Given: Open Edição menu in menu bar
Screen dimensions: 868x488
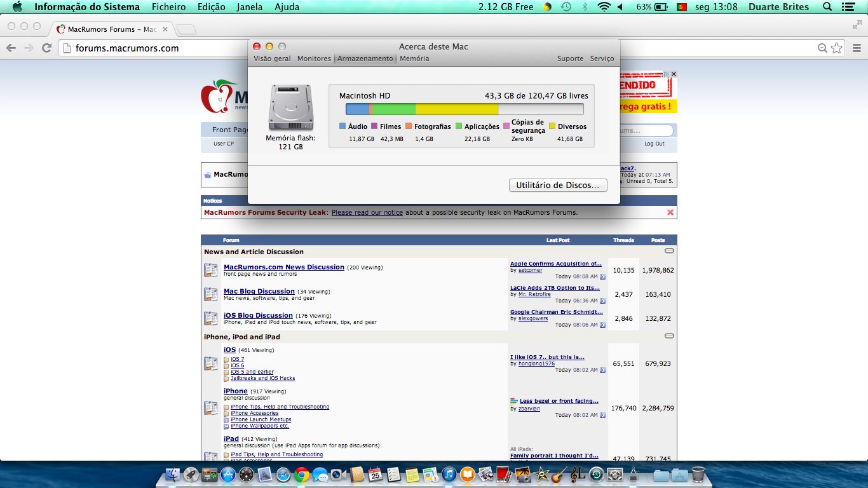Looking at the screenshot, I should (x=211, y=7).
